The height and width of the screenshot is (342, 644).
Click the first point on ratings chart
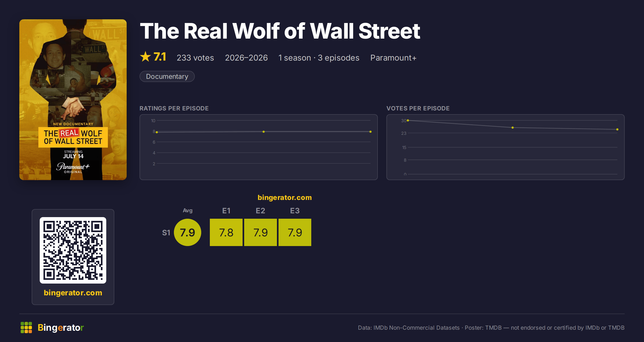157,132
